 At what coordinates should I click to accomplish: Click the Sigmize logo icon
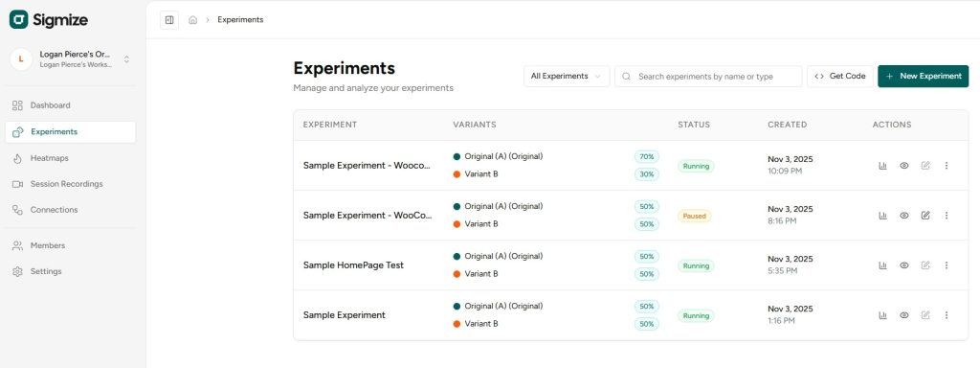[19, 19]
